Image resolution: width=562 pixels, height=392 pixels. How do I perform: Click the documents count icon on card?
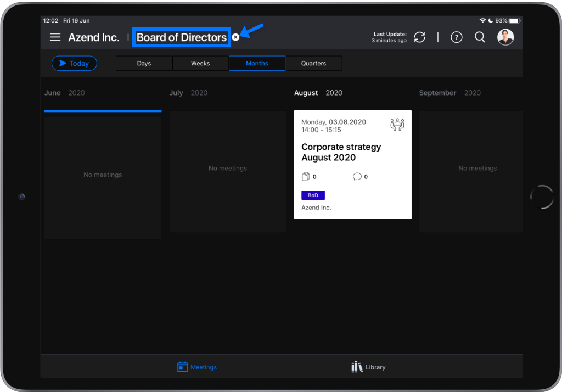306,176
